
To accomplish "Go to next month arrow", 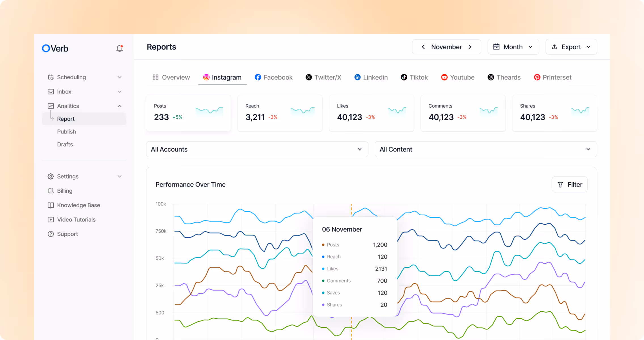I will [470, 47].
